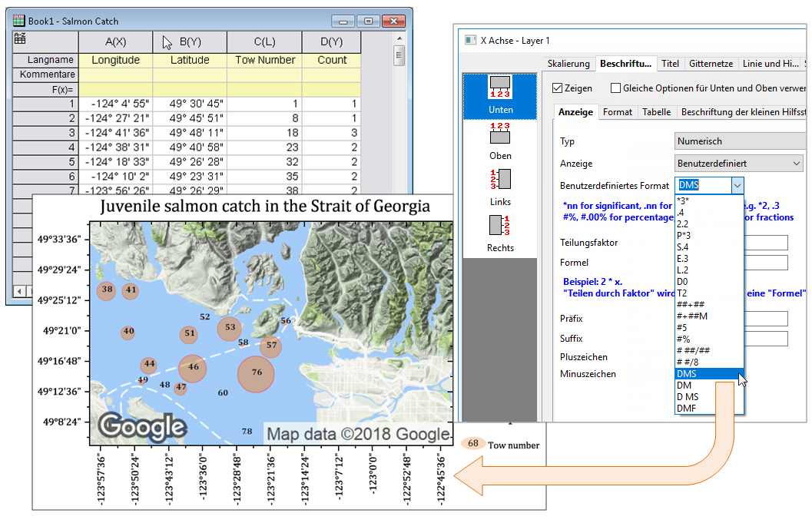This screenshot has height=523, width=812.
Task: Click the X Achse dialog title icon
Action: [x=470, y=40]
